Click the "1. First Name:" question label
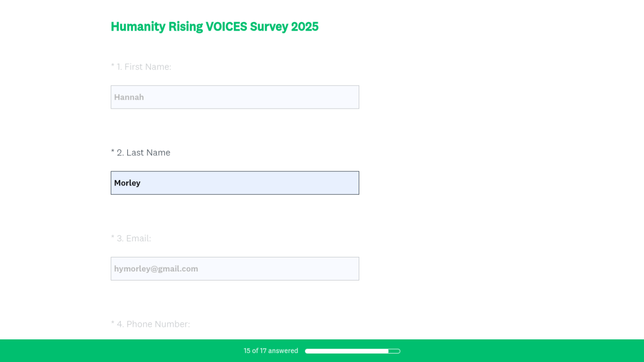Screen dimensions: 644x362 point(144,67)
